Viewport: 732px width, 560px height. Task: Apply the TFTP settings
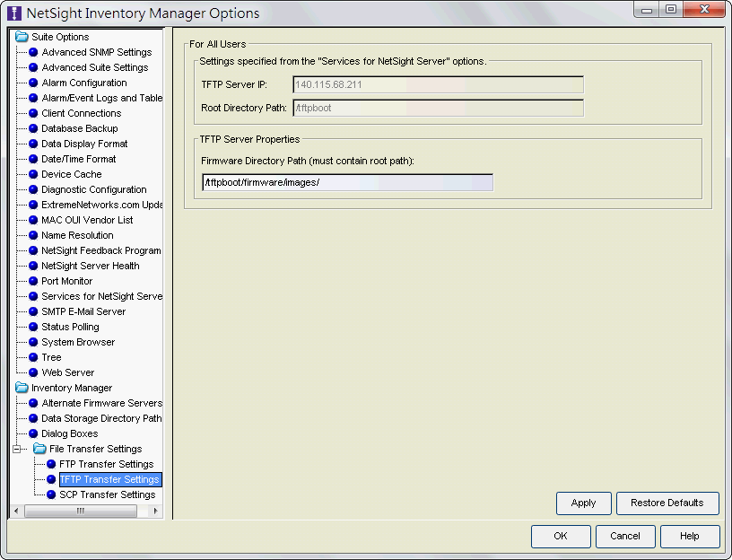(584, 503)
